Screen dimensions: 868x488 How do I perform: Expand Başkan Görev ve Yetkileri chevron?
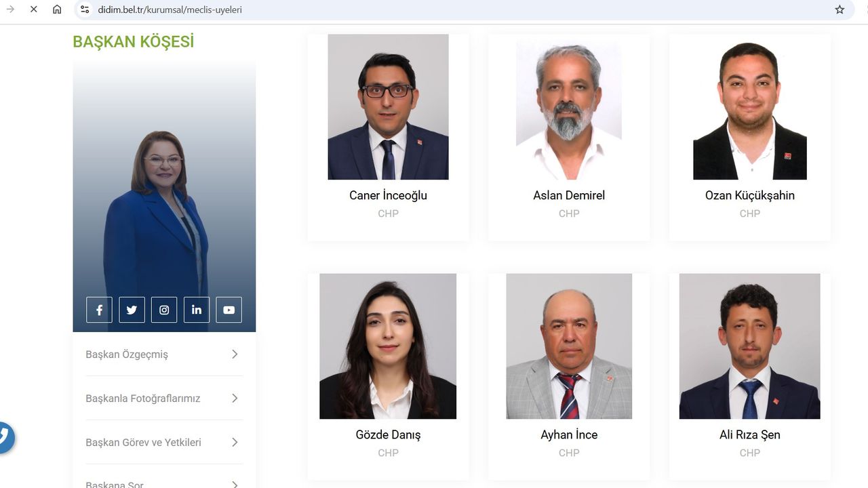[x=235, y=443]
